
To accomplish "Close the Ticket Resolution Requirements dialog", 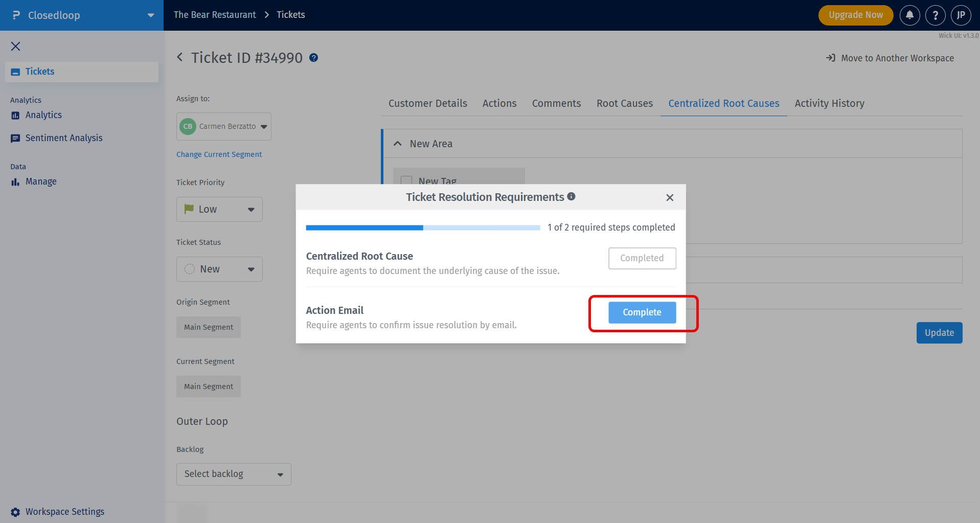I will pyautogui.click(x=670, y=197).
